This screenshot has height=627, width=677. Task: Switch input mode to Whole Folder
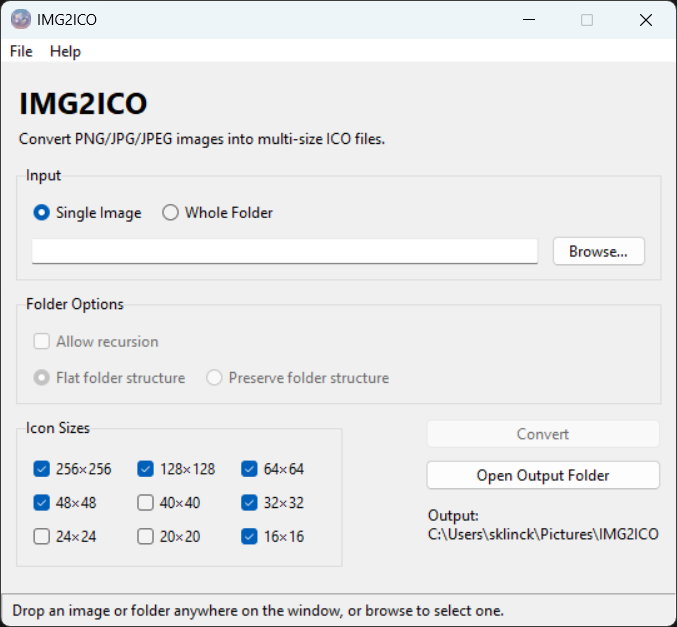pos(171,212)
